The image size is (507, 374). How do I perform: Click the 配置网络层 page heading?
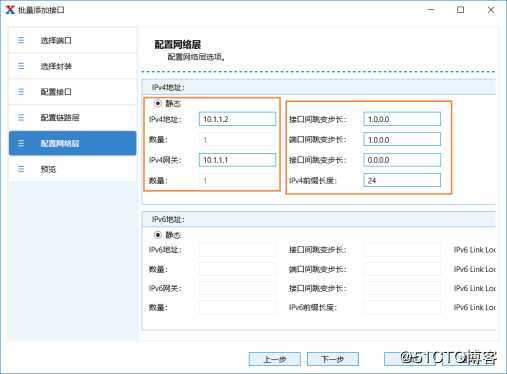(x=177, y=45)
